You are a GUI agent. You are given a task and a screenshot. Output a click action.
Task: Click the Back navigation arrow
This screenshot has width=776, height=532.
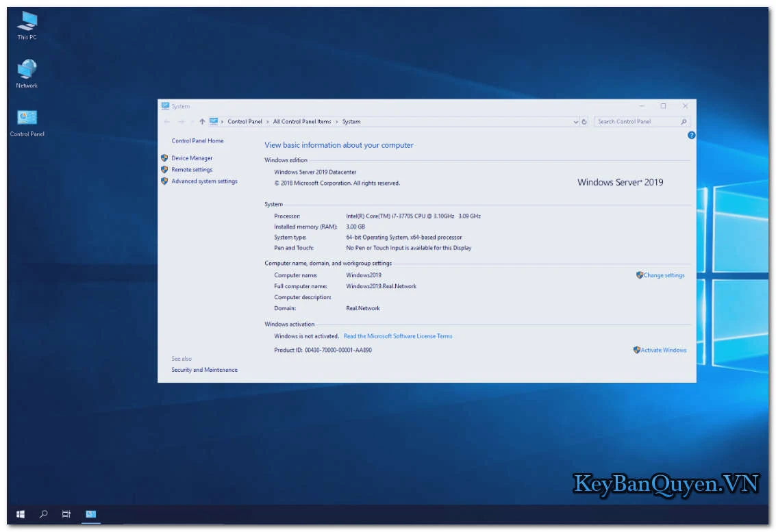pos(167,122)
